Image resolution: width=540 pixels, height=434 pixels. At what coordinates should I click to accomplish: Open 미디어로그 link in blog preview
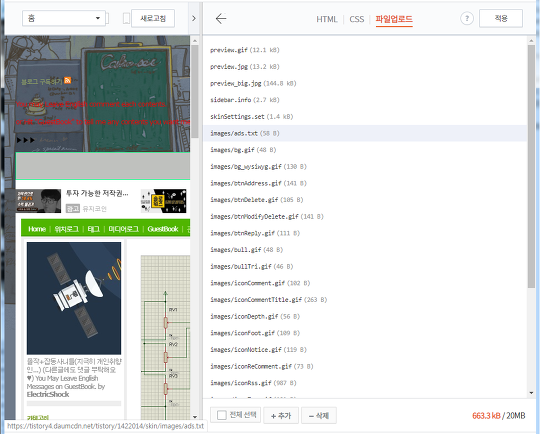(124, 229)
